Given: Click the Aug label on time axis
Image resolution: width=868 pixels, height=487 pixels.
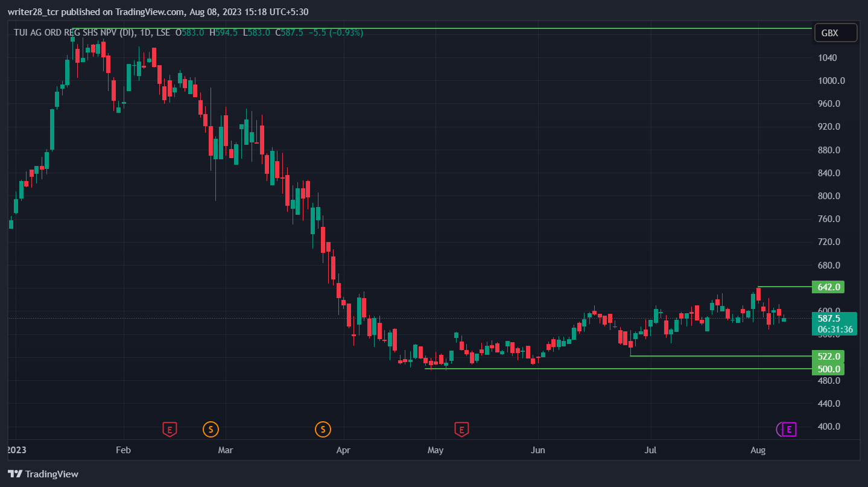Looking at the screenshot, I should 758,450.
